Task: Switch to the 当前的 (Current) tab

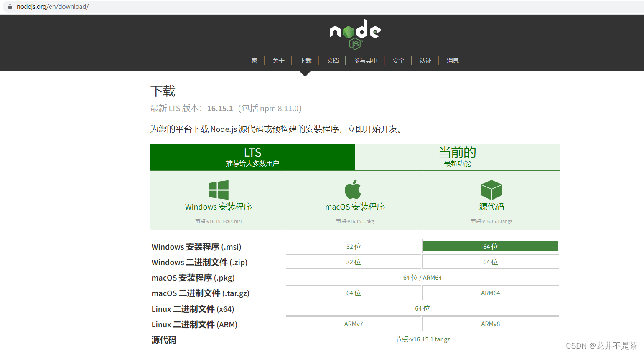Action: click(458, 157)
